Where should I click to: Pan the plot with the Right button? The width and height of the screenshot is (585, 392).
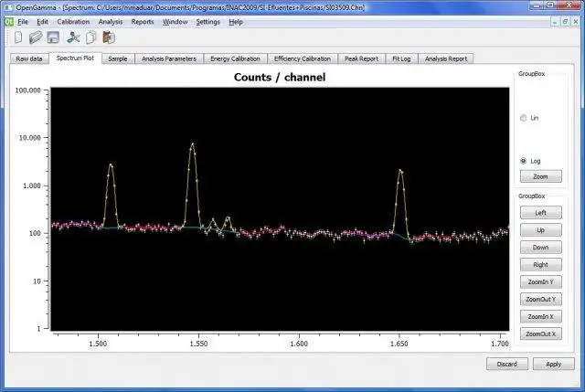(x=540, y=264)
